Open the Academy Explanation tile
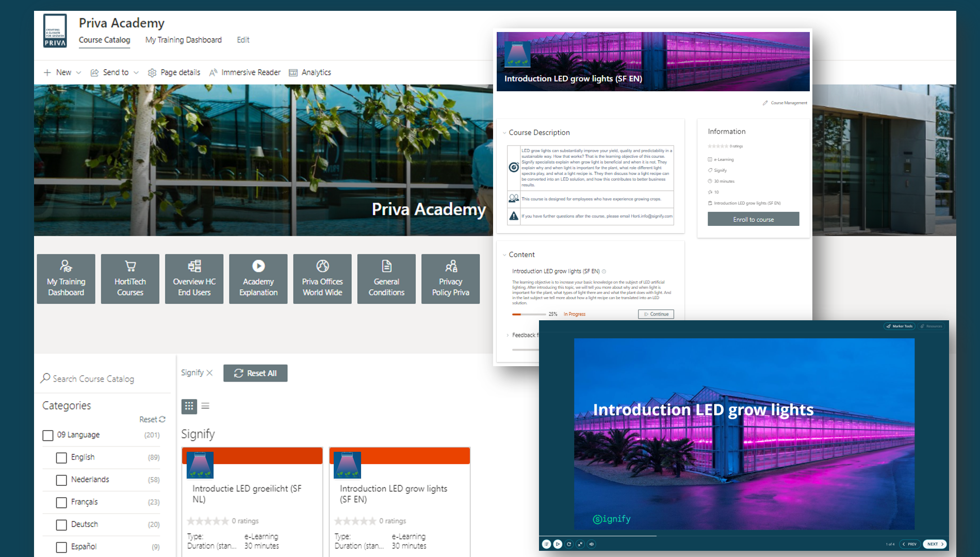Image resolution: width=980 pixels, height=557 pixels. [258, 278]
